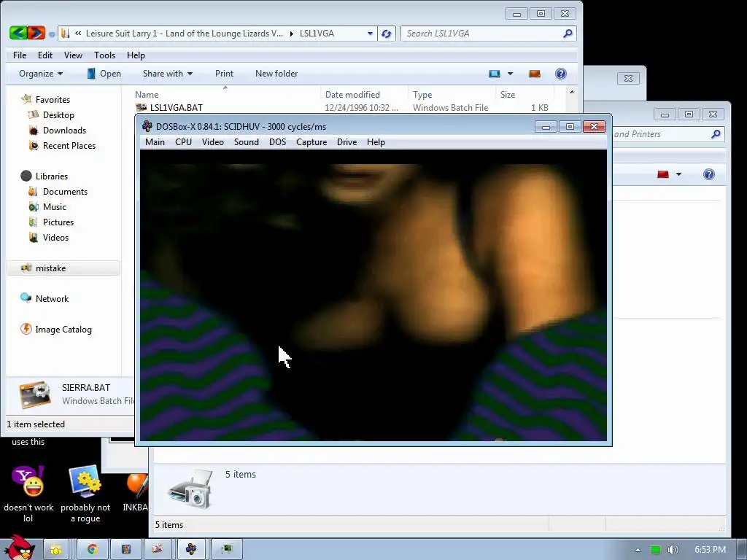This screenshot has width=747, height=560.
Task: Open Explorer File menu
Action: (x=20, y=55)
